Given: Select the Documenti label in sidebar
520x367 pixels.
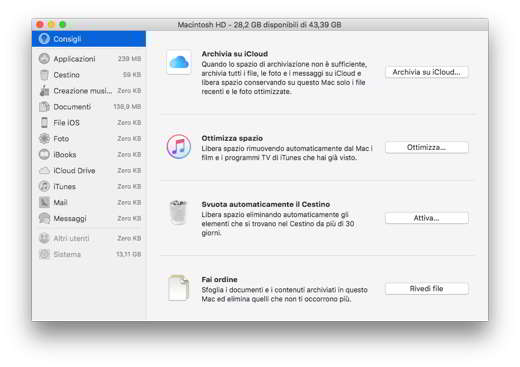Looking at the screenshot, I should 72,107.
